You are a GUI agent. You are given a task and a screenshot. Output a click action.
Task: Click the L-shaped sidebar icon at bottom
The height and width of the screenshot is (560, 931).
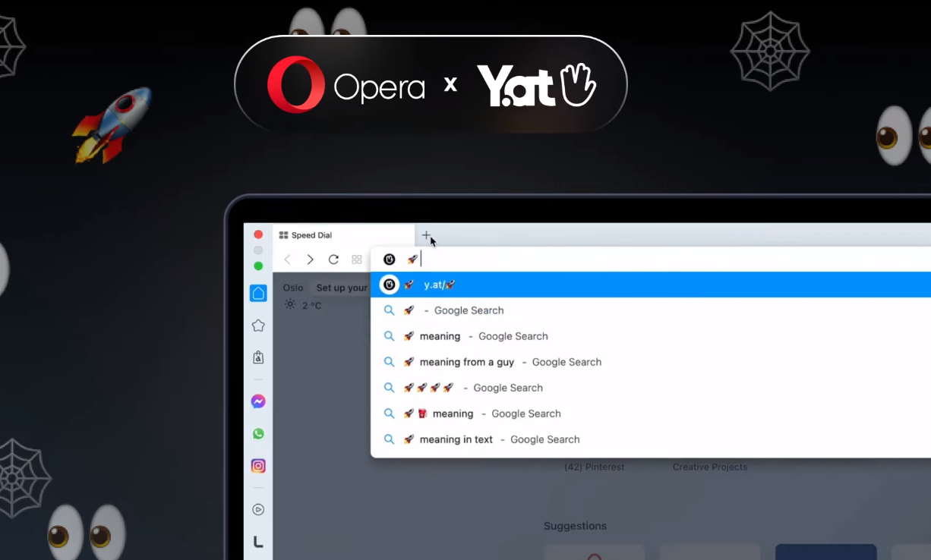pos(258,542)
